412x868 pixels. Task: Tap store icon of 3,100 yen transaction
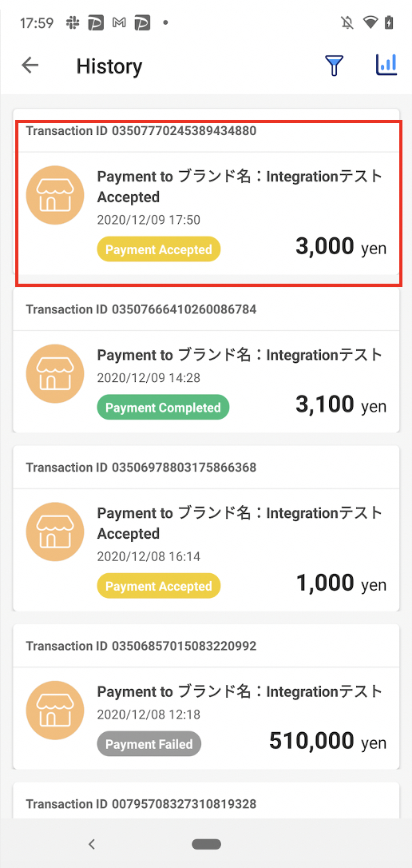(55, 374)
